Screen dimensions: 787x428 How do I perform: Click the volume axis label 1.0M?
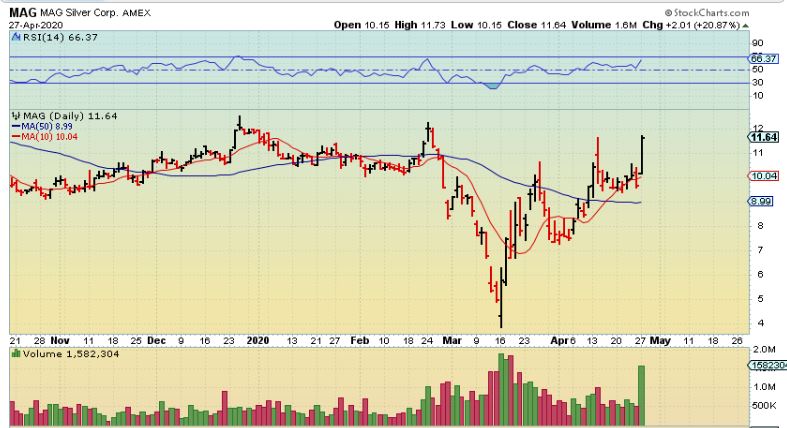click(x=764, y=386)
